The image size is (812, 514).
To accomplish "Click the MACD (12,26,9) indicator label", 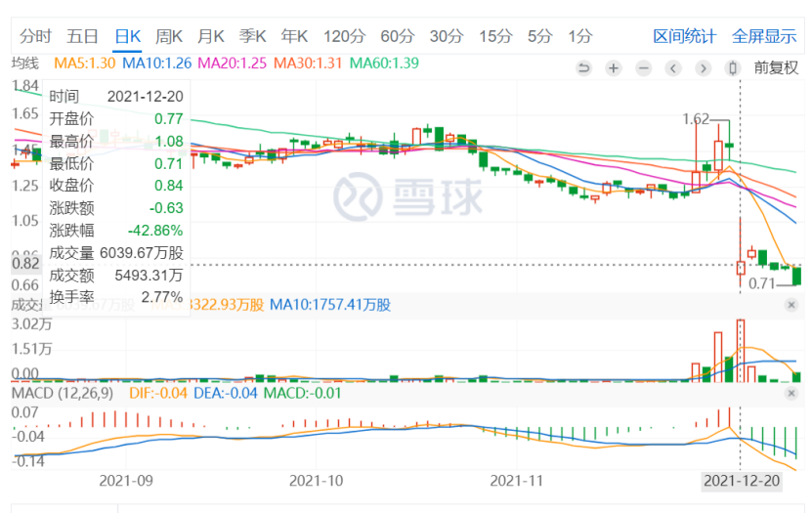I will [63, 393].
